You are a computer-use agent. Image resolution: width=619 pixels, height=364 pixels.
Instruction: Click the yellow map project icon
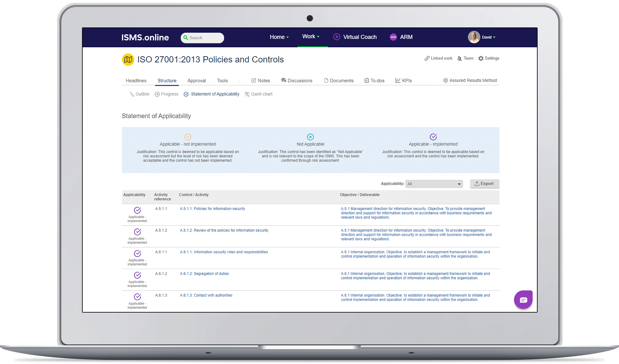point(128,60)
